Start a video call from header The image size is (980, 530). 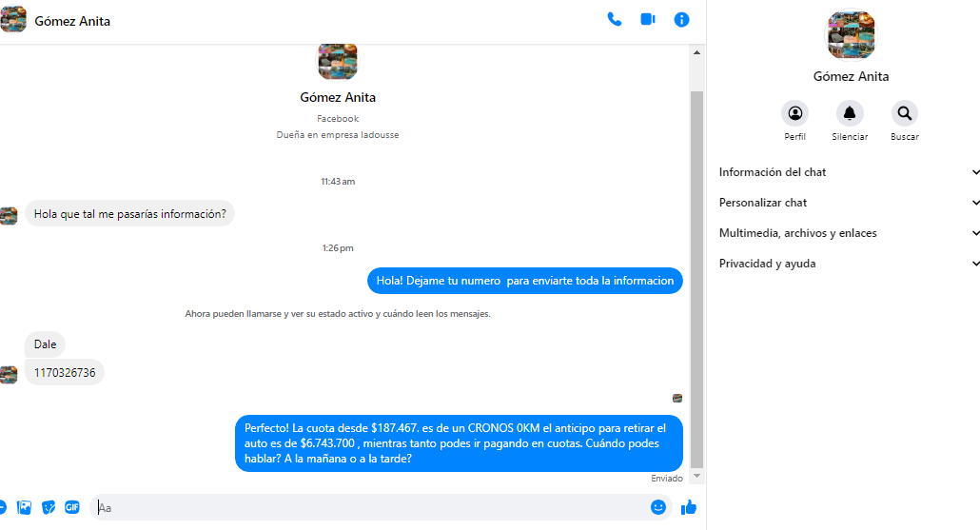(x=648, y=19)
